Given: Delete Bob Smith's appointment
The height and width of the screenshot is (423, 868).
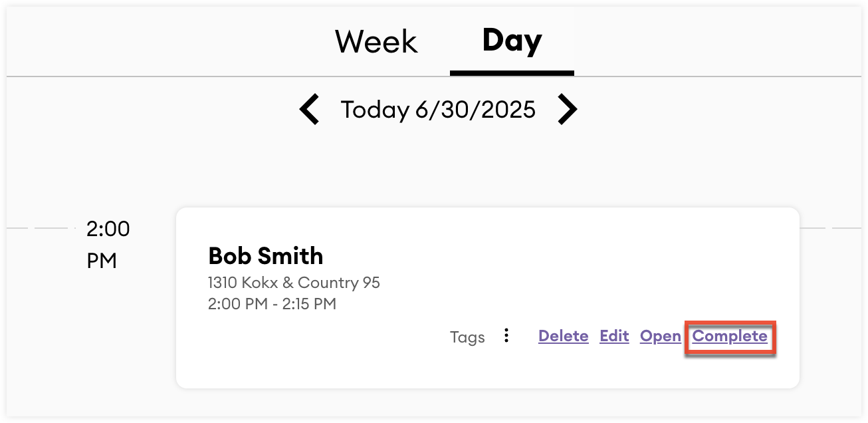Looking at the screenshot, I should 563,336.
